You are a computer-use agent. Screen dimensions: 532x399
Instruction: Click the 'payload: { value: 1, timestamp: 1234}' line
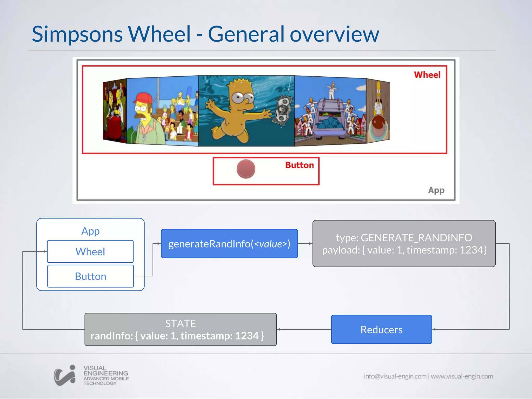tap(404, 250)
